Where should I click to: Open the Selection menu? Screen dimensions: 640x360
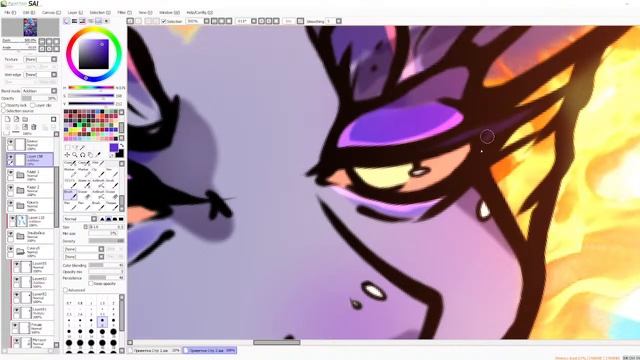[100, 13]
